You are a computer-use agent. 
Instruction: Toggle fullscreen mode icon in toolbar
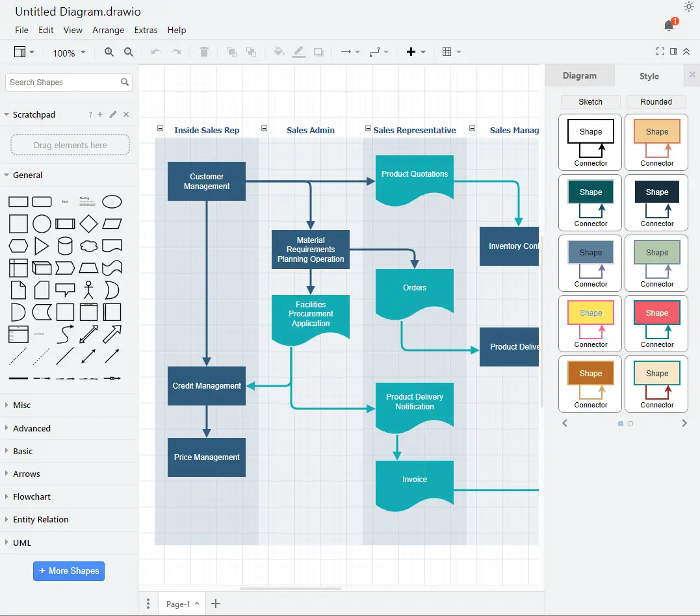[660, 52]
